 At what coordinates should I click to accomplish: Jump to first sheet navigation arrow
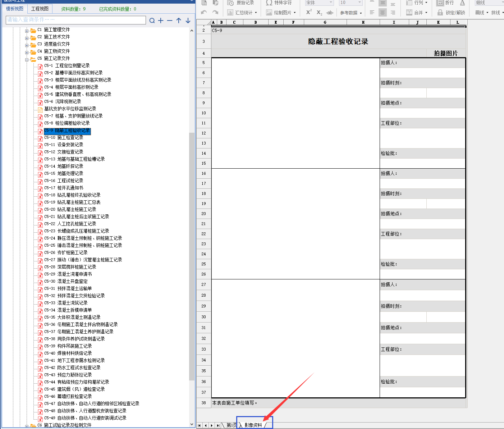point(199,425)
